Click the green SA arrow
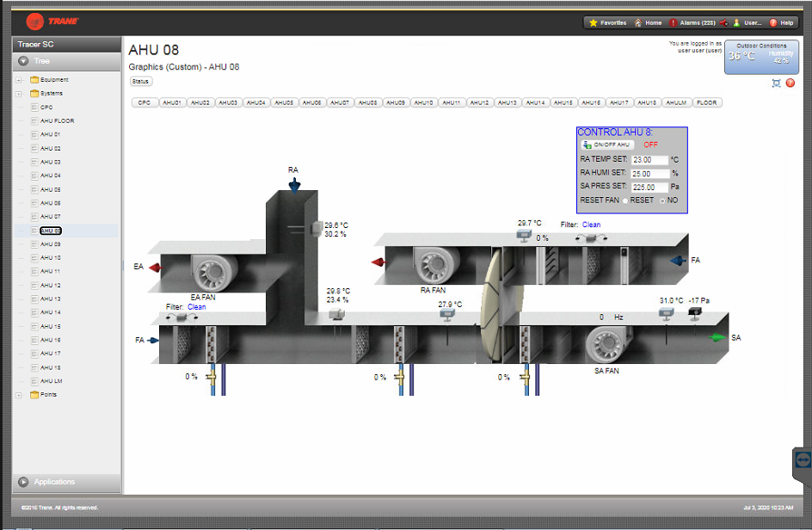 pyautogui.click(x=717, y=337)
